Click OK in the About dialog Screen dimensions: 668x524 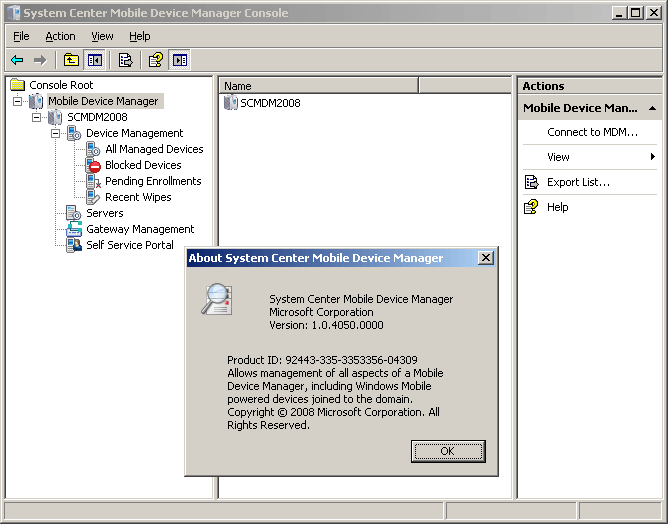pos(448,451)
